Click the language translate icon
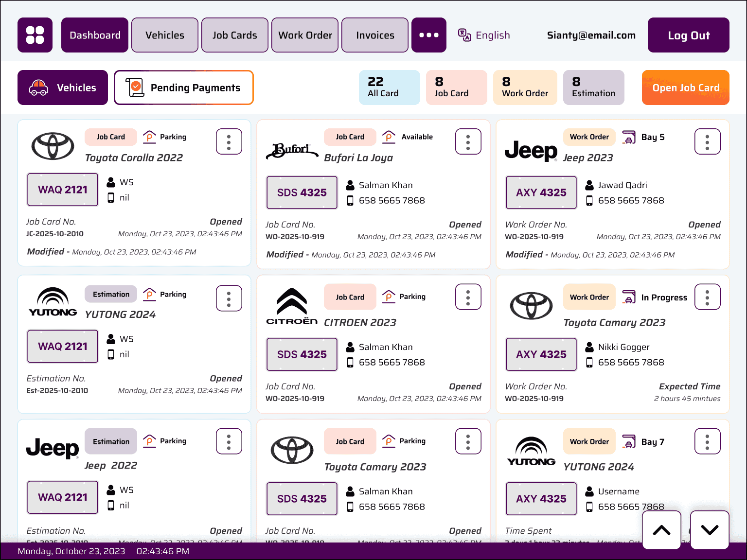Screen dimensions: 747x560 (464, 35)
